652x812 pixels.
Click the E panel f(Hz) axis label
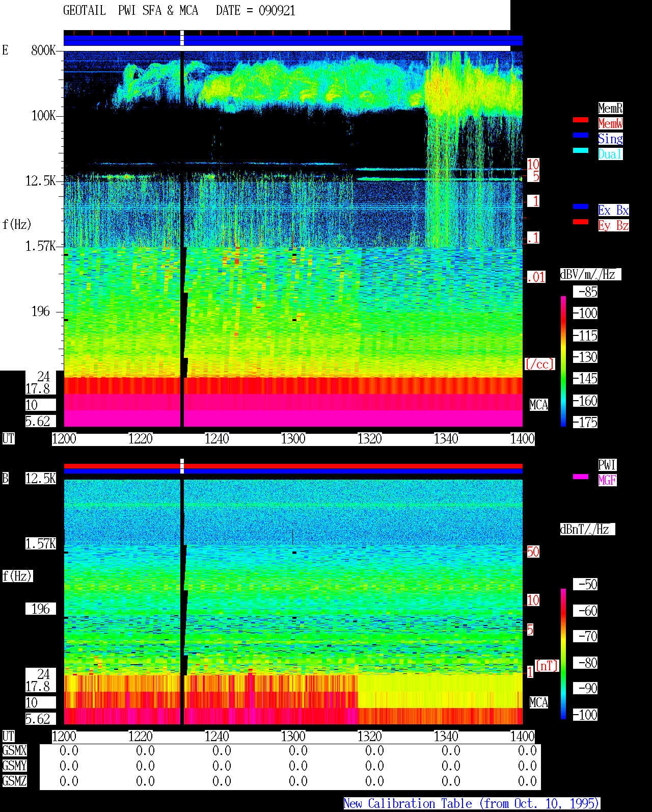coord(17,224)
